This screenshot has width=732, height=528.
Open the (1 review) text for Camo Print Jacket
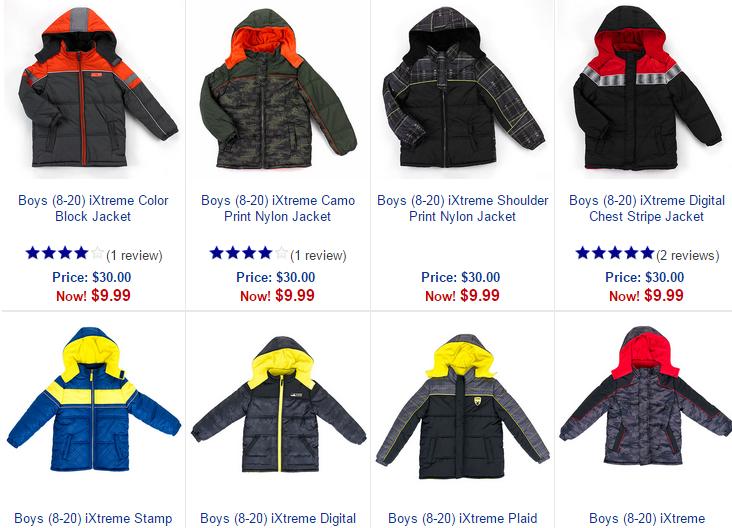(x=318, y=255)
